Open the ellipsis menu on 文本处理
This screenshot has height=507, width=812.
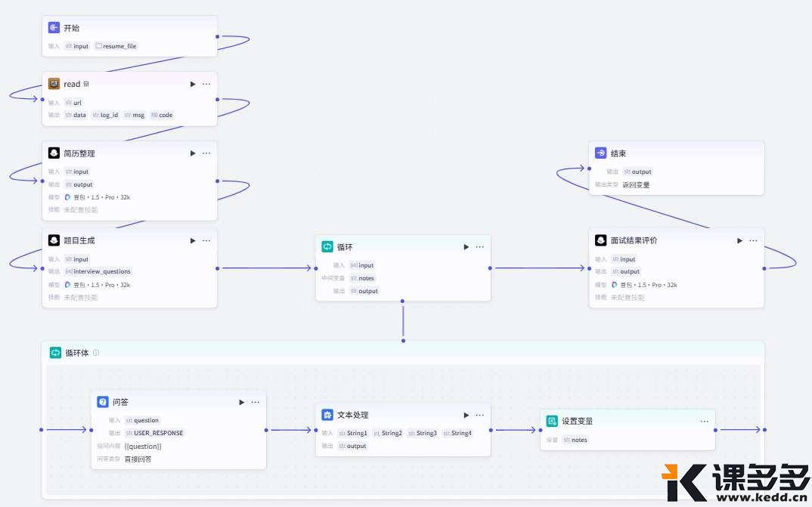pos(480,415)
